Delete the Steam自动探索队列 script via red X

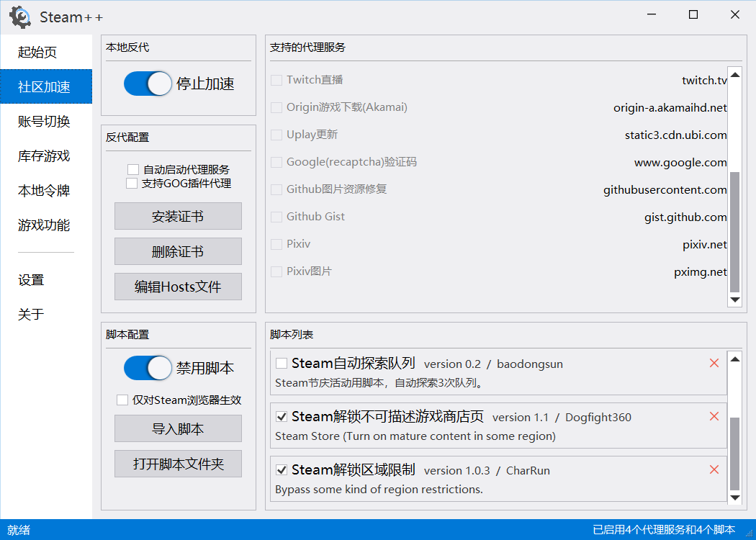[714, 364]
